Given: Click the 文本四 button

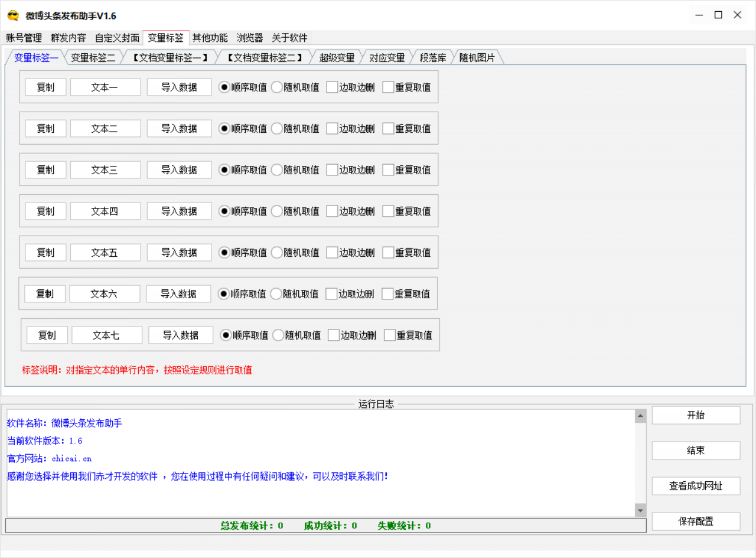Looking at the screenshot, I should coord(105,211).
